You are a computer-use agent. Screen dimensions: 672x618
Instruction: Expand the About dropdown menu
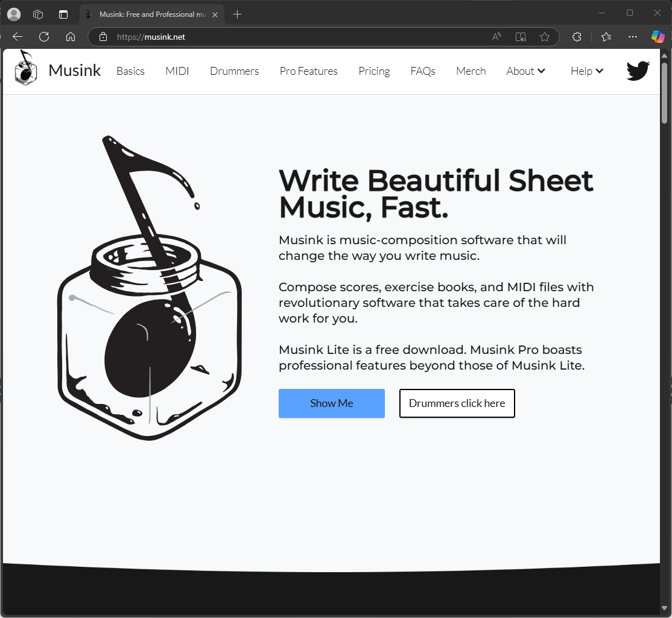525,71
